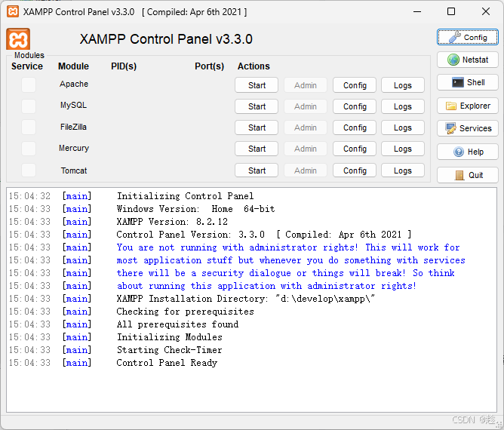This screenshot has width=504, height=430.
Task: Click log line 'Initializing Modules'
Action: [170, 337]
